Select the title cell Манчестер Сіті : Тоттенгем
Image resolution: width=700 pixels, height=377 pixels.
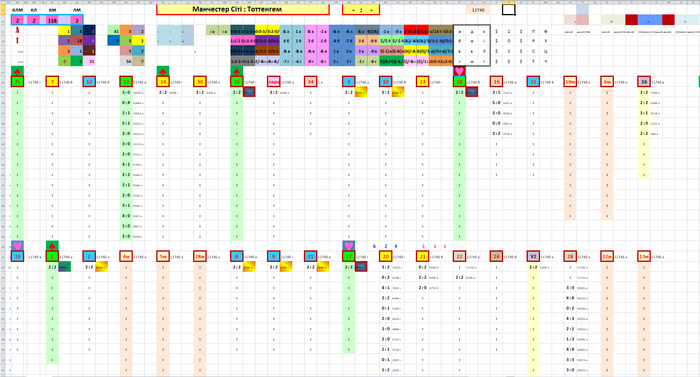click(x=243, y=9)
